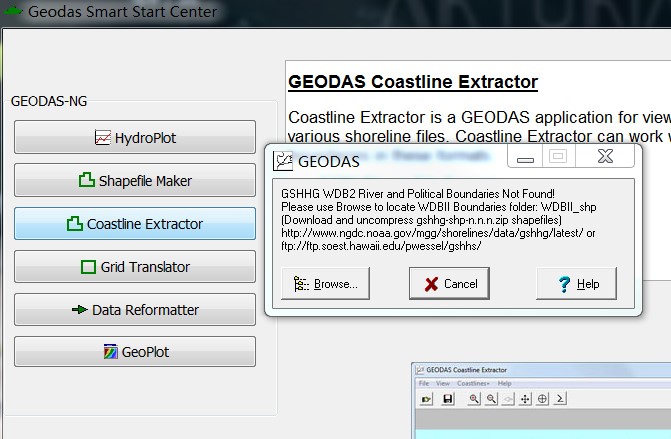Click the open file icon in thumbnail toolbar
This screenshot has height=439, width=671.
pos(426,399)
